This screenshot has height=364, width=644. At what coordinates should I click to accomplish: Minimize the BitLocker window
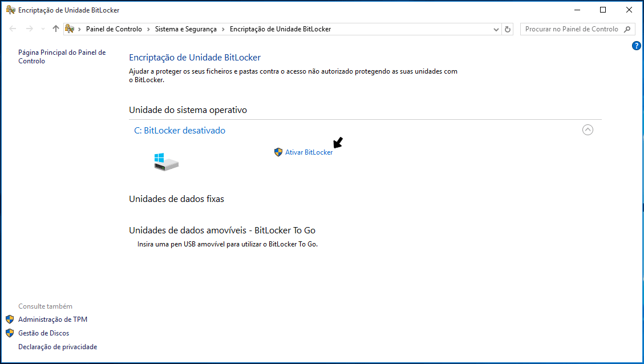click(x=577, y=10)
